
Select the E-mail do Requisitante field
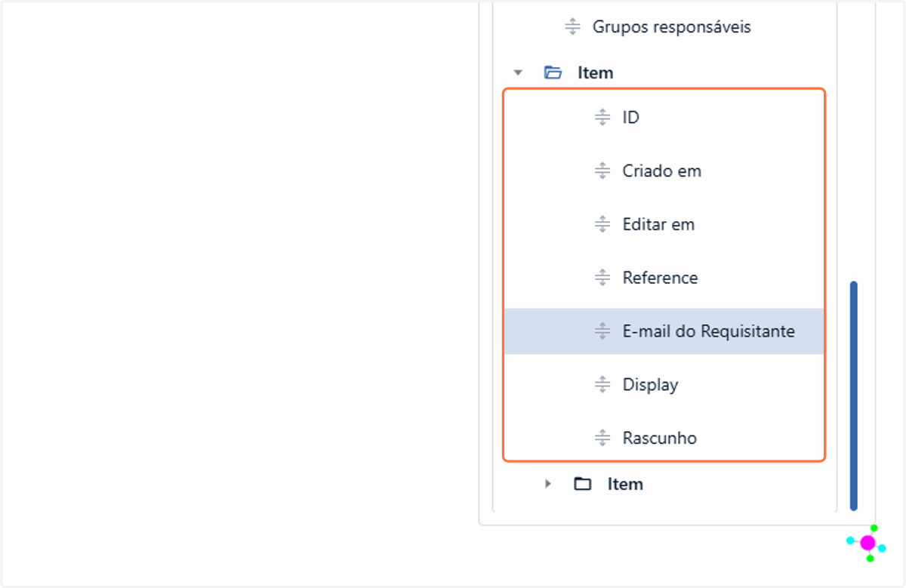tap(664, 331)
